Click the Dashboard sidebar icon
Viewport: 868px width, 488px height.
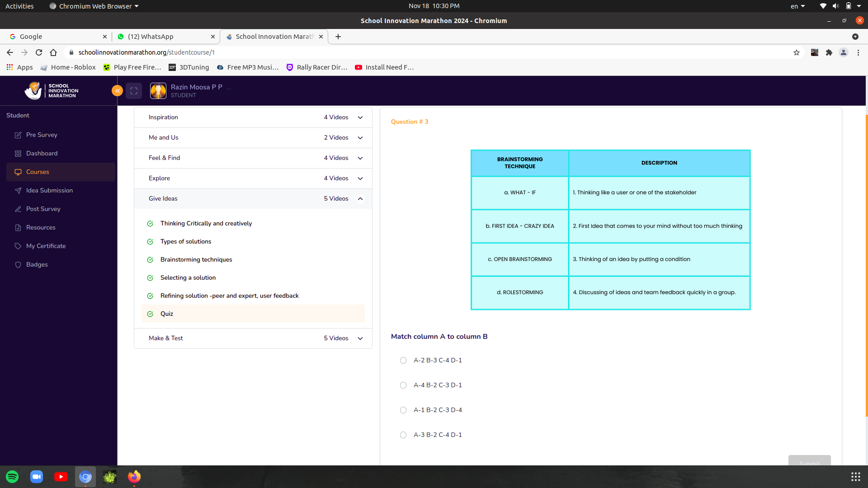click(18, 153)
